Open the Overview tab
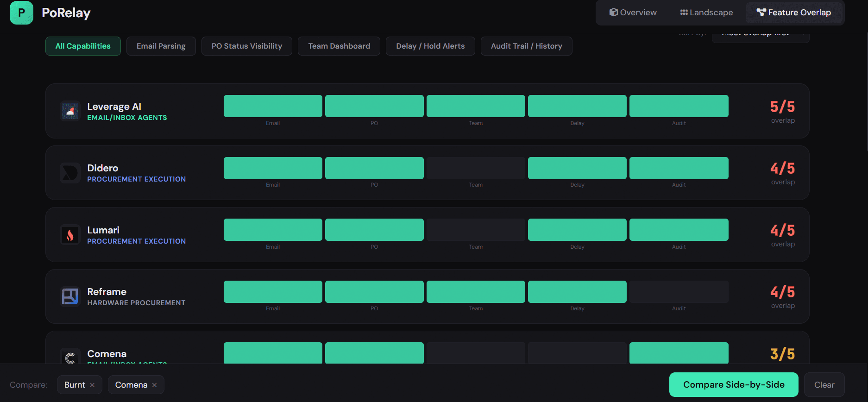868x402 pixels. click(x=633, y=13)
